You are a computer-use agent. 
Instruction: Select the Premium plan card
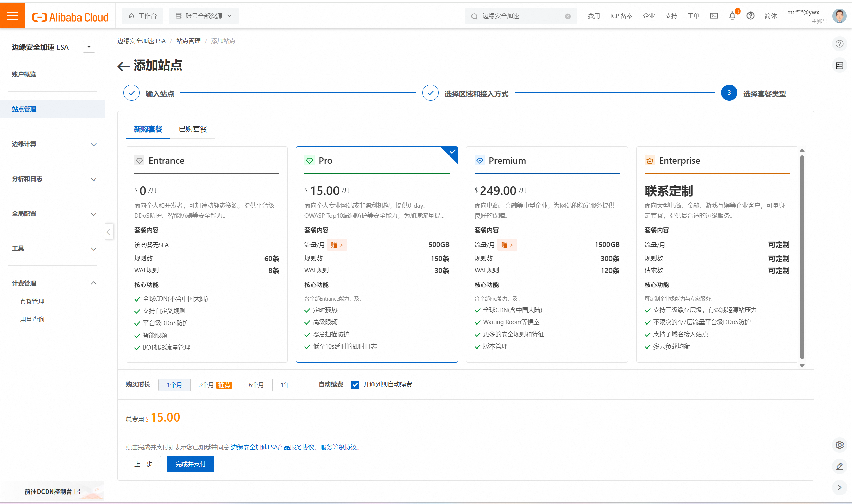pos(547,255)
